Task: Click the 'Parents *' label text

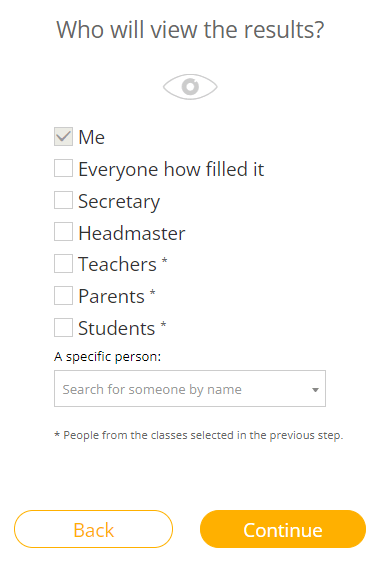Action: pyautogui.click(x=117, y=296)
